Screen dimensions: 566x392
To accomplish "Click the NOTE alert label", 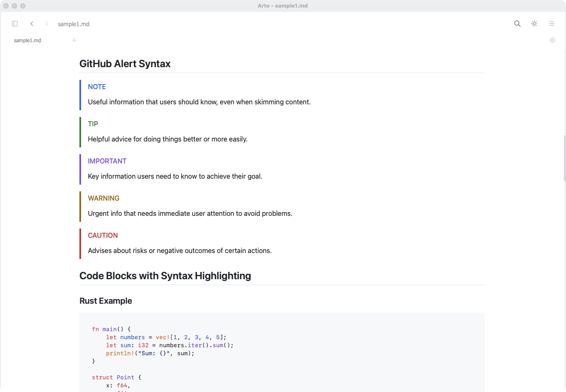I will click(97, 87).
